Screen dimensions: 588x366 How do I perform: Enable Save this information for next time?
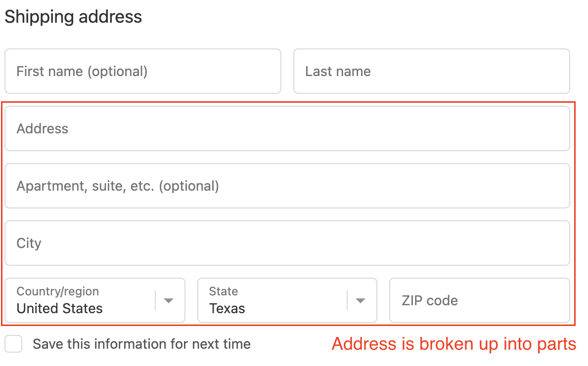(x=13, y=344)
